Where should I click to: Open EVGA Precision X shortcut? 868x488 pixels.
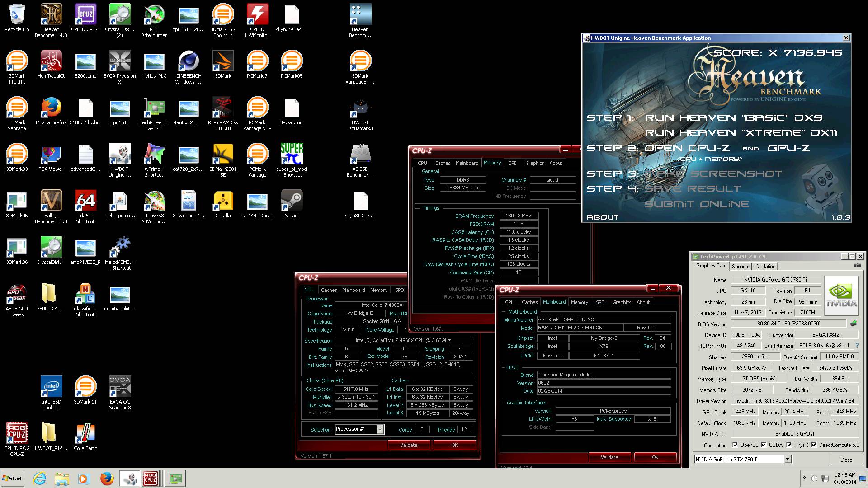coord(120,67)
